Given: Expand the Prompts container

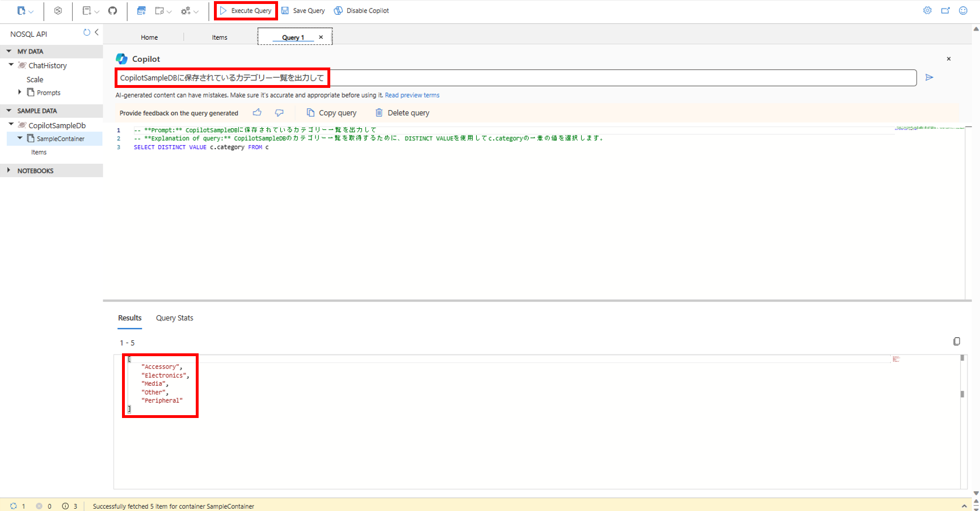Looking at the screenshot, I should tap(20, 92).
